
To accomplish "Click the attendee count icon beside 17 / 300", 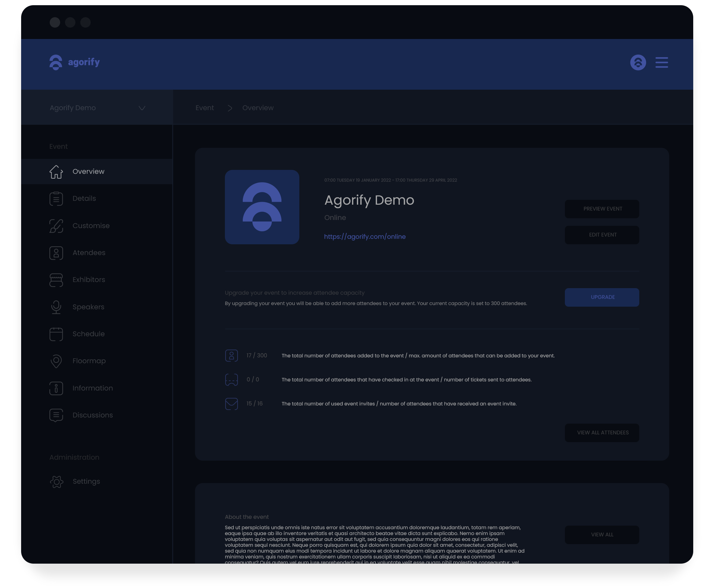I will point(231,356).
